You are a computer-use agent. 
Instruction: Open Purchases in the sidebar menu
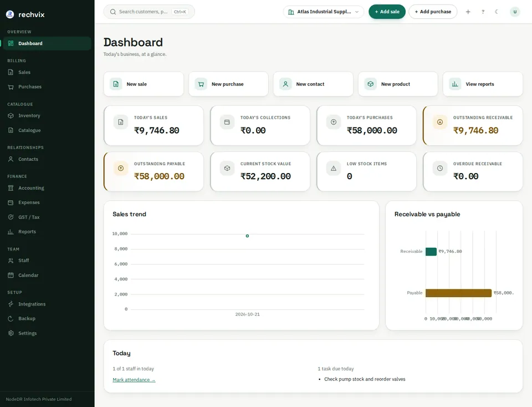[47, 87]
